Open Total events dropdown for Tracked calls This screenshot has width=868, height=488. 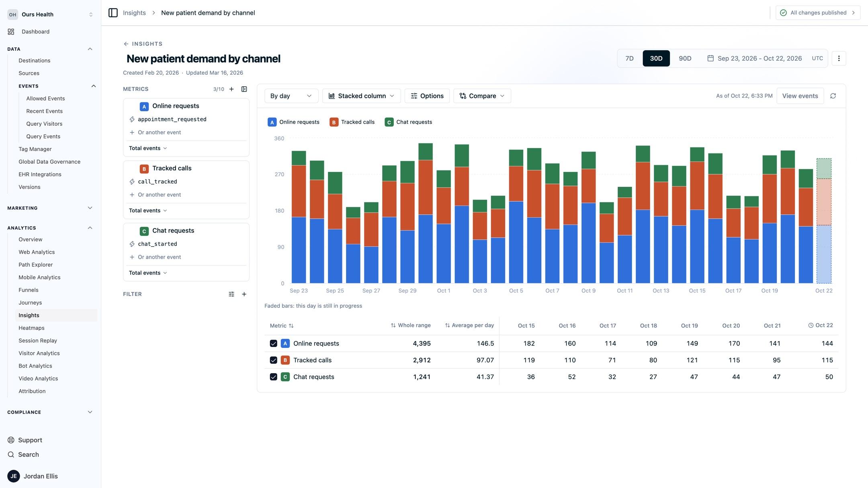click(x=148, y=210)
